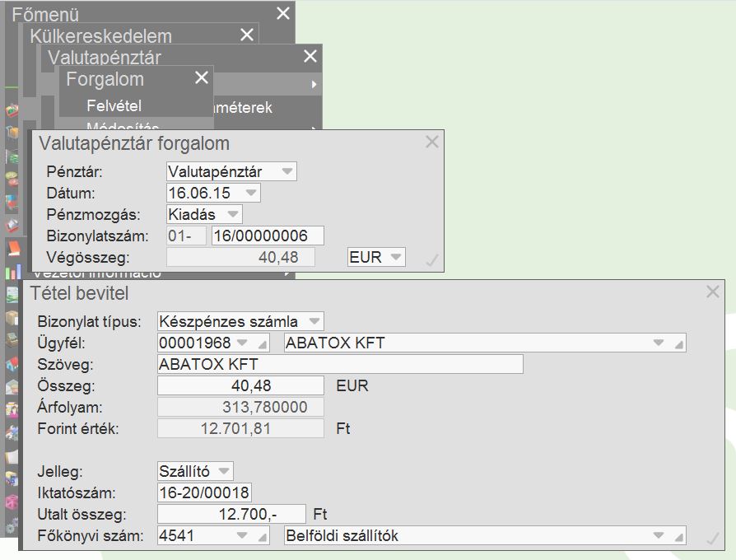Open the red book sidebar icon

coord(13,249)
